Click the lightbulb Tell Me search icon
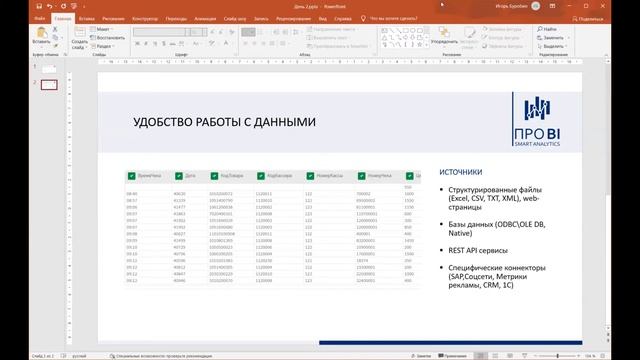640x360 pixels. pos(363,18)
